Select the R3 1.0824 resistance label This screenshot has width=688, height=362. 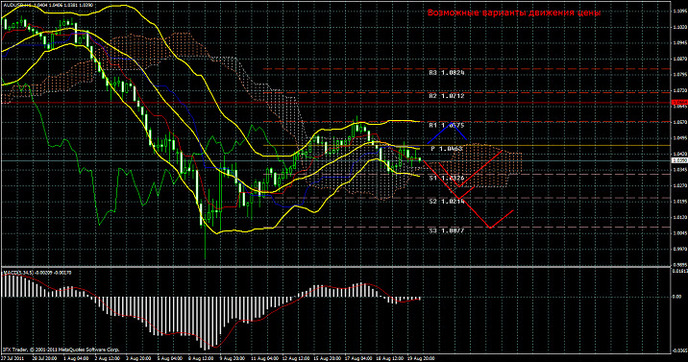pyautogui.click(x=446, y=72)
